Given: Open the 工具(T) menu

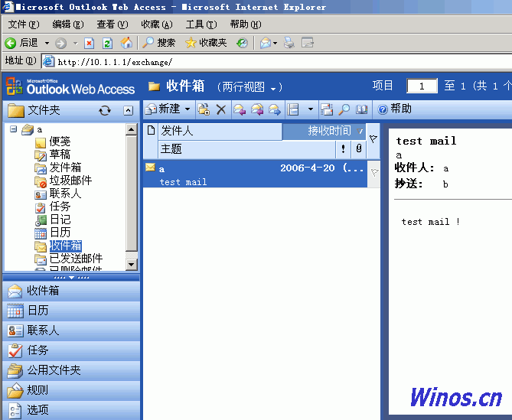Looking at the screenshot, I should coord(201,24).
